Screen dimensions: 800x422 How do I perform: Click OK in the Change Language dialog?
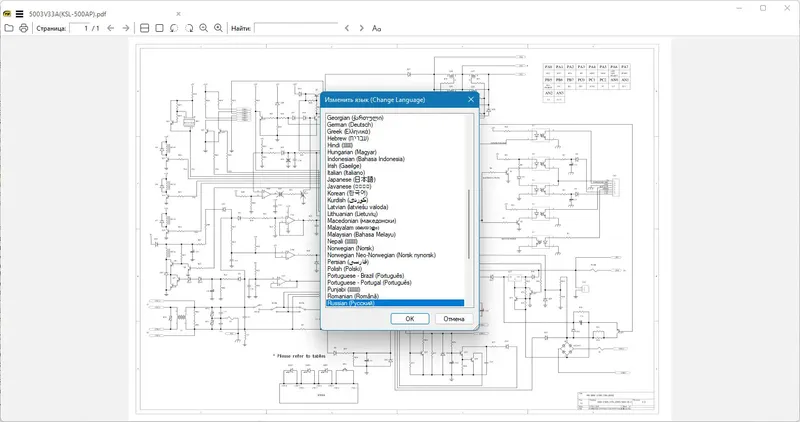410,318
